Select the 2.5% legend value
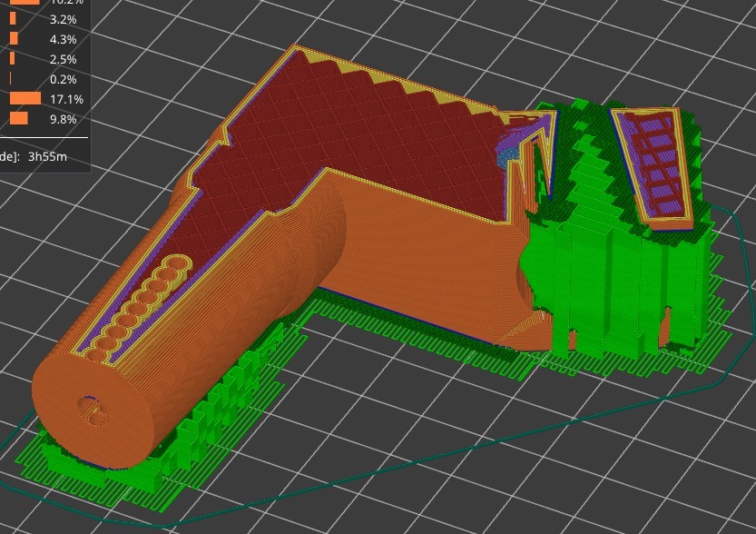This screenshot has height=534, width=756. (64, 59)
